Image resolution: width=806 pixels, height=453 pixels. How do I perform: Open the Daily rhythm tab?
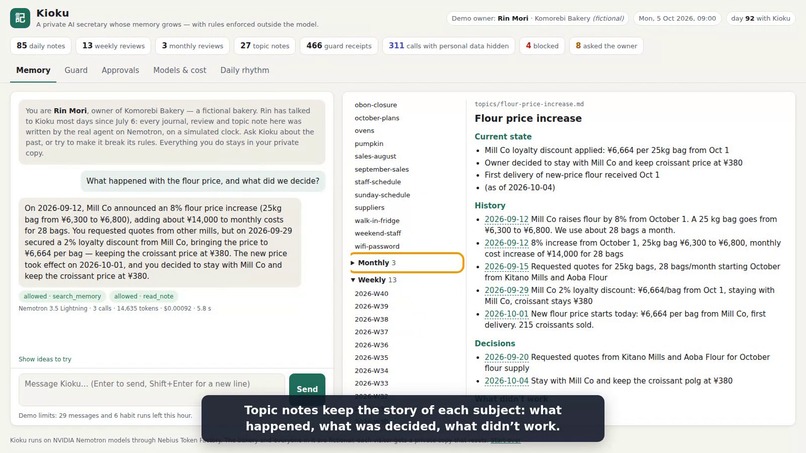click(245, 70)
